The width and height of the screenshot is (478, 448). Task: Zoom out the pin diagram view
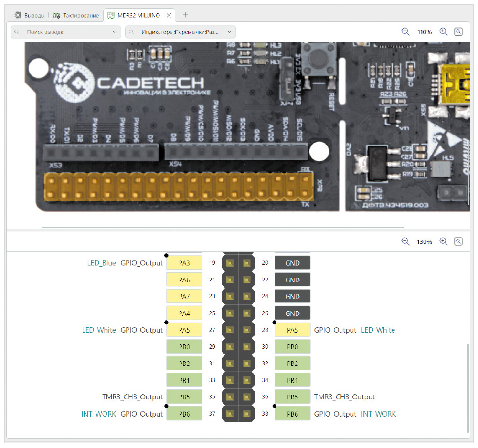(405, 241)
